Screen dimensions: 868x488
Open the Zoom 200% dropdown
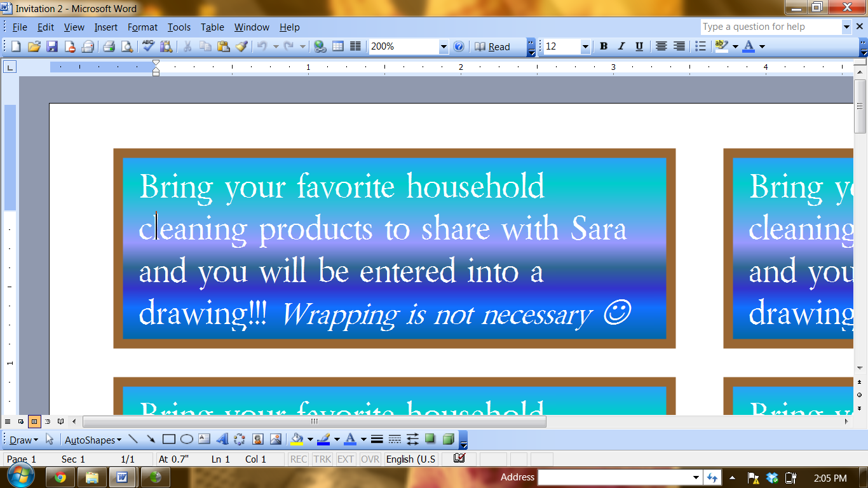point(444,46)
